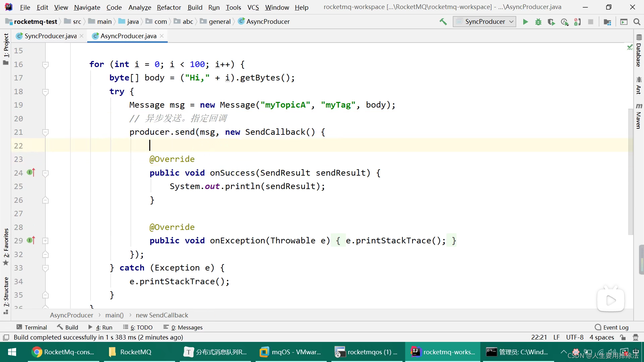Collapse the catch block fold at line 33
The width and height of the screenshot is (644, 362).
46,268
